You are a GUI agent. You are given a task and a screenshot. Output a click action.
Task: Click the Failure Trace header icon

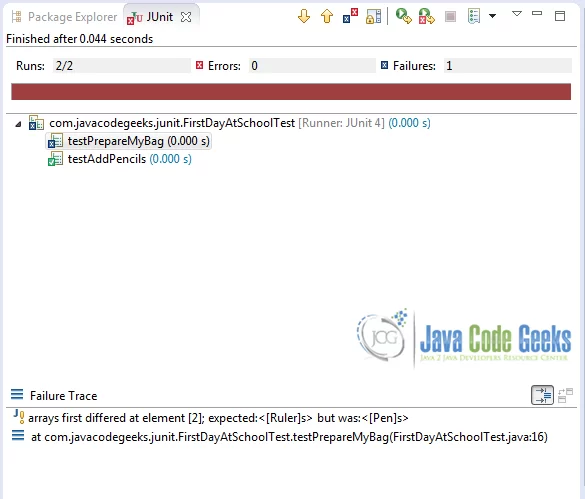click(x=17, y=394)
